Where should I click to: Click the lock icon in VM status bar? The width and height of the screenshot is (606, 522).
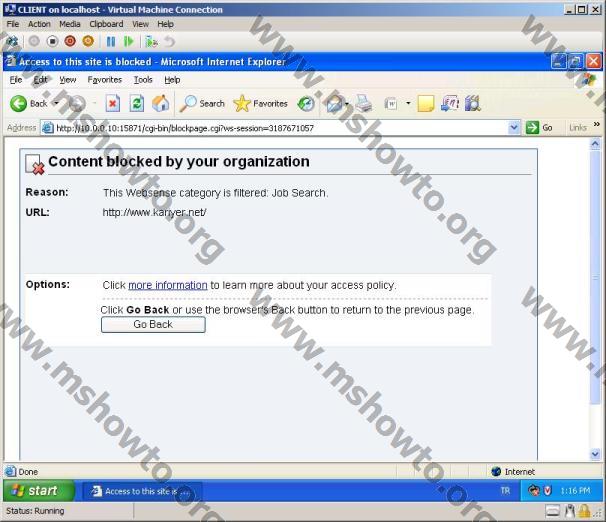584,511
